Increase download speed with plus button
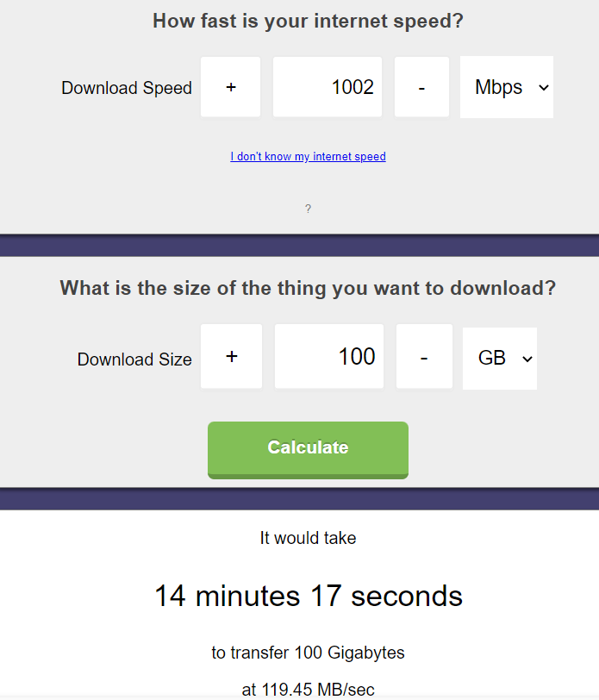Viewport: 599px width, 700px height. (x=230, y=87)
